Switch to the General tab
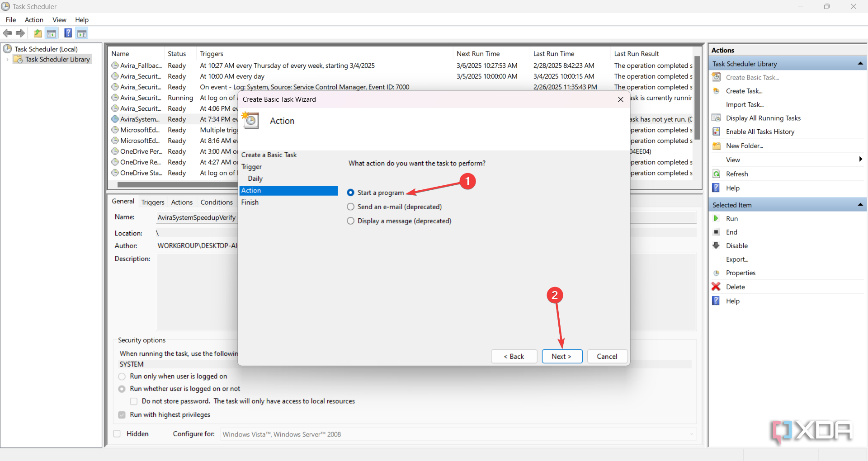The image size is (868, 461). click(x=123, y=202)
